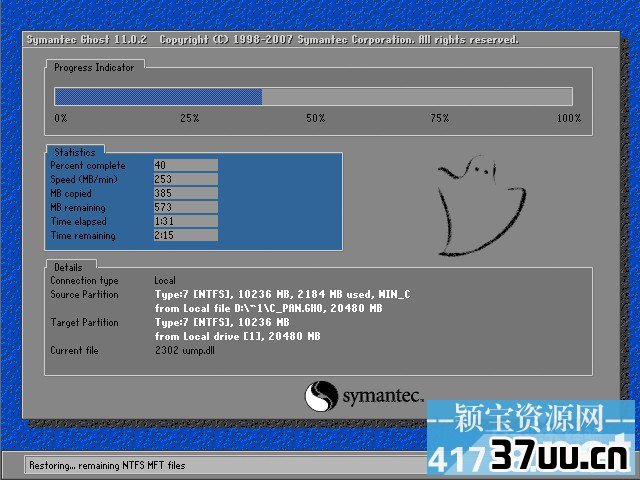Image resolution: width=640 pixels, height=480 pixels.
Task: Click the 100% progress scale mark
Action: click(569, 118)
